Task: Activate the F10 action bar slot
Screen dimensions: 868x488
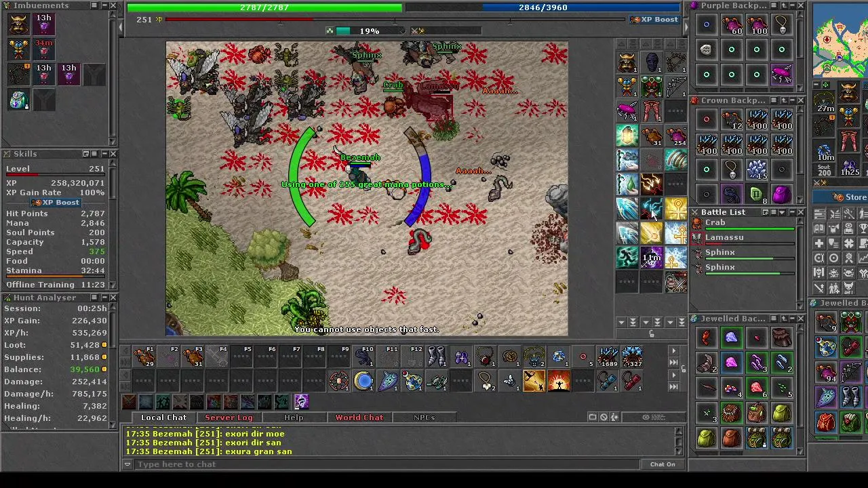Action: pyautogui.click(x=364, y=357)
